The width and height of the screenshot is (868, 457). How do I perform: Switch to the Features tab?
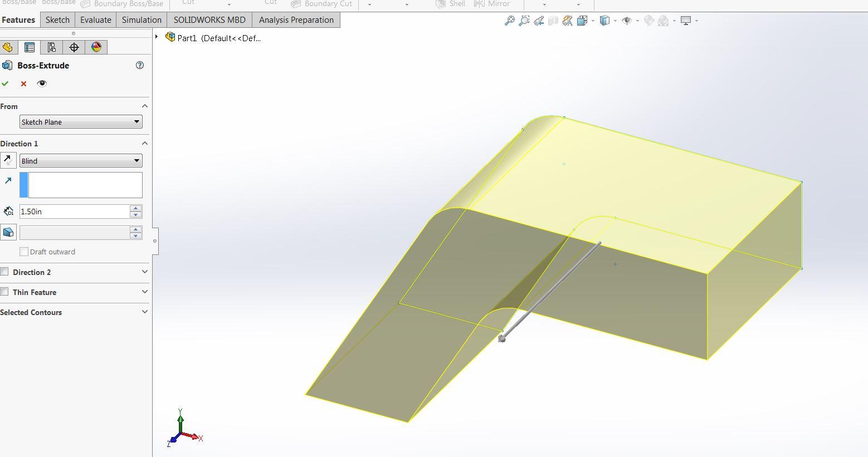18,20
